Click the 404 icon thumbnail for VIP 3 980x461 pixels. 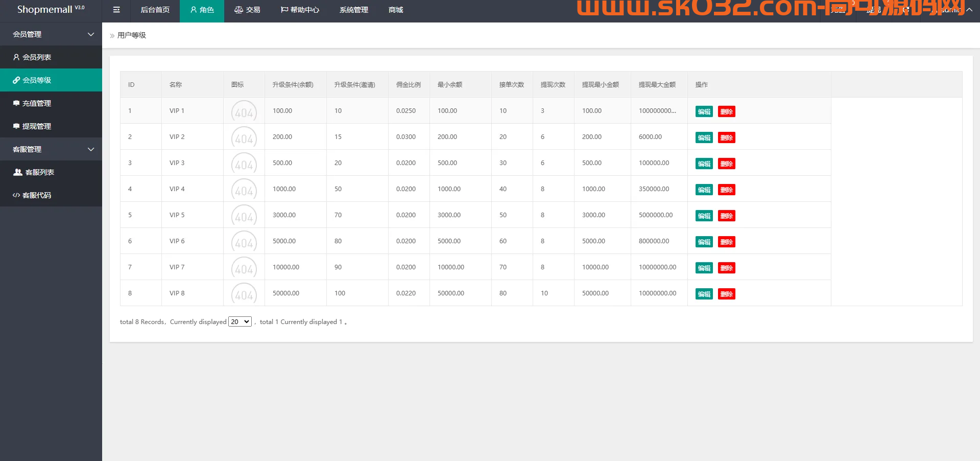pos(244,164)
